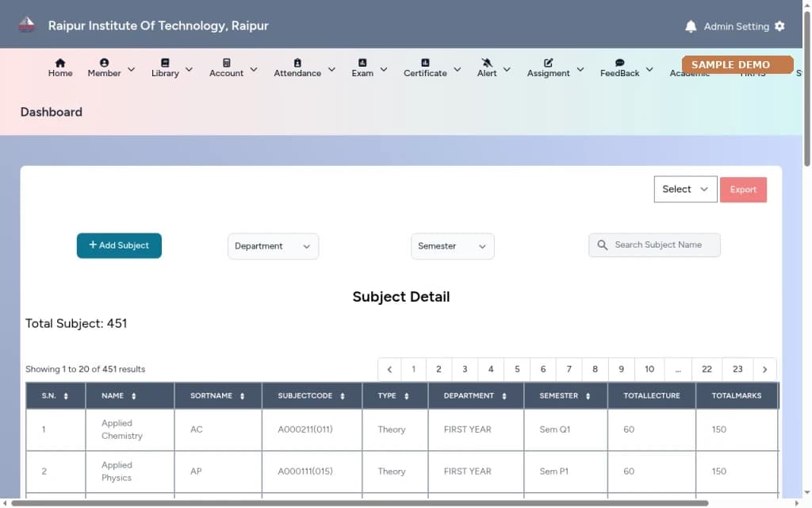Image resolution: width=812 pixels, height=508 pixels.
Task: Click the Search Subject Name field
Action: click(x=654, y=244)
